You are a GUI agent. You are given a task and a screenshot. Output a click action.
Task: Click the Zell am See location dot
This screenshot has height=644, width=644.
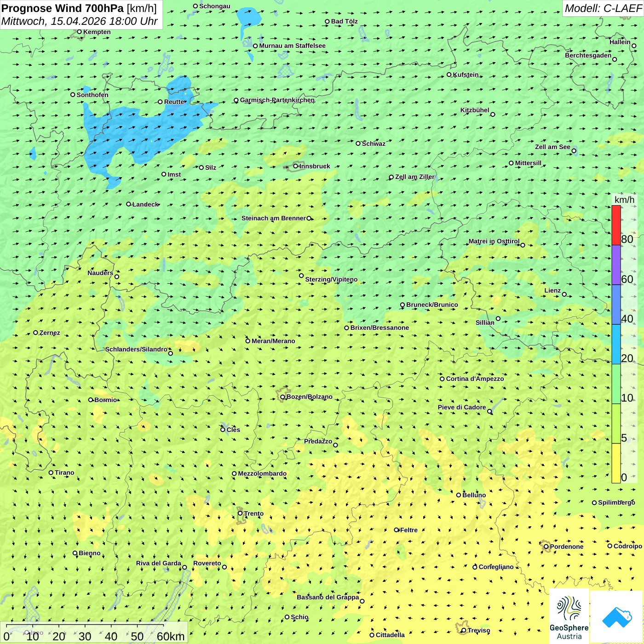click(x=574, y=151)
